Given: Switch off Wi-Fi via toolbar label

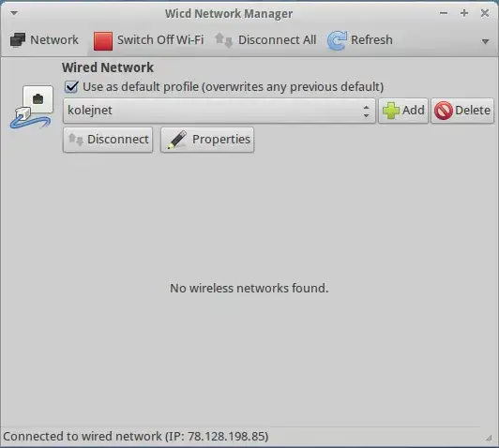Looking at the screenshot, I should tap(160, 40).
